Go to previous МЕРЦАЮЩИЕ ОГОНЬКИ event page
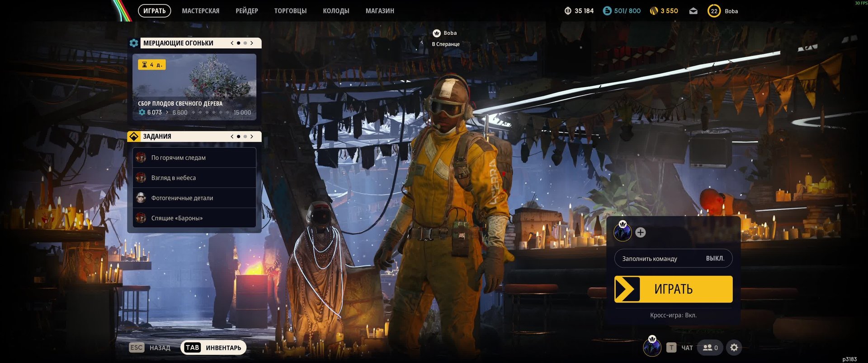Screen dimensions: 868x363 232,43
